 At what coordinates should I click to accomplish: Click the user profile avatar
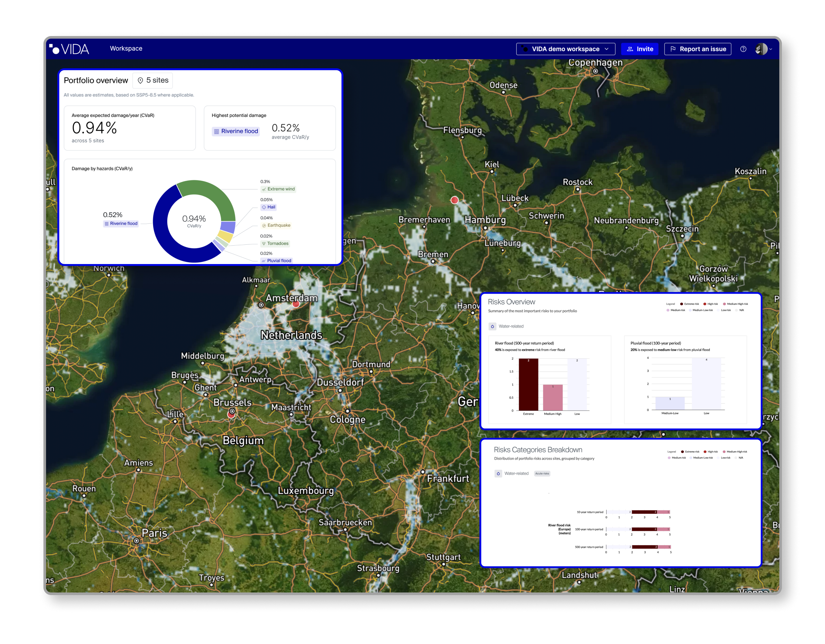click(x=761, y=49)
